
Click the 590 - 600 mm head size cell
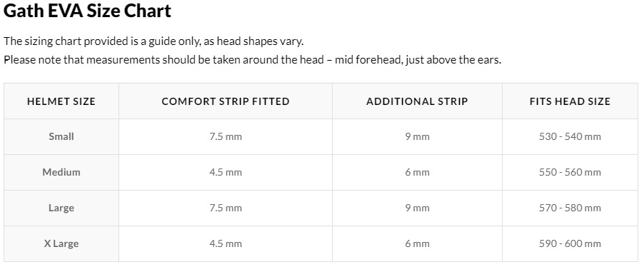[x=570, y=244]
